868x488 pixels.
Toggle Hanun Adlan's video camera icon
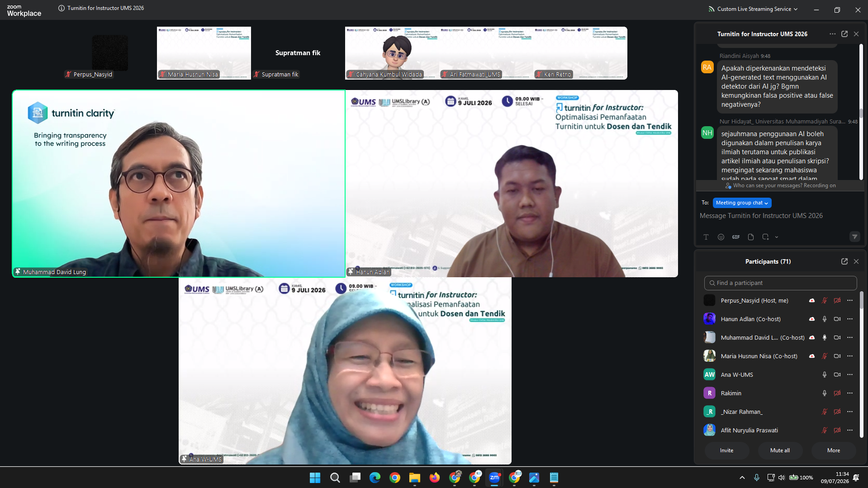(x=837, y=319)
